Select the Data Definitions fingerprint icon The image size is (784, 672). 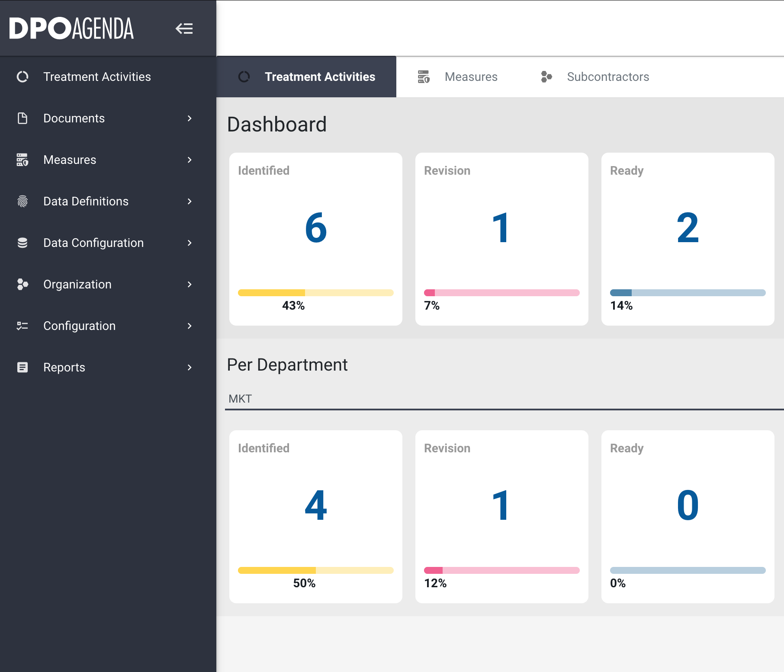(x=22, y=201)
